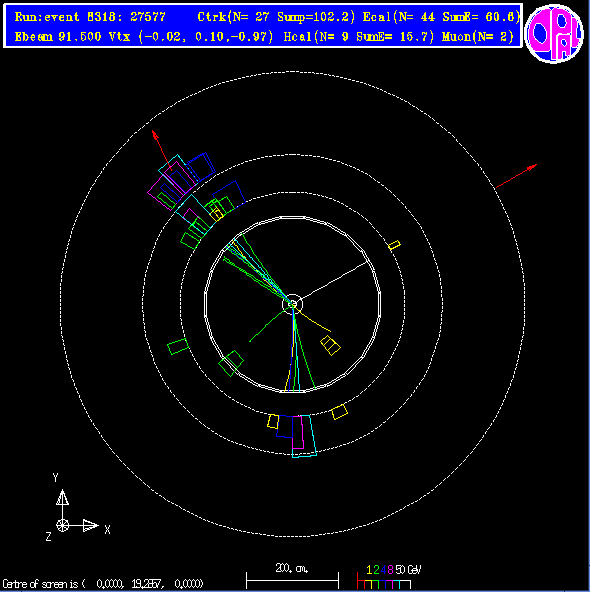The image size is (590, 592).
Task: Click the white straight track toward upper right
Action: 334,281
